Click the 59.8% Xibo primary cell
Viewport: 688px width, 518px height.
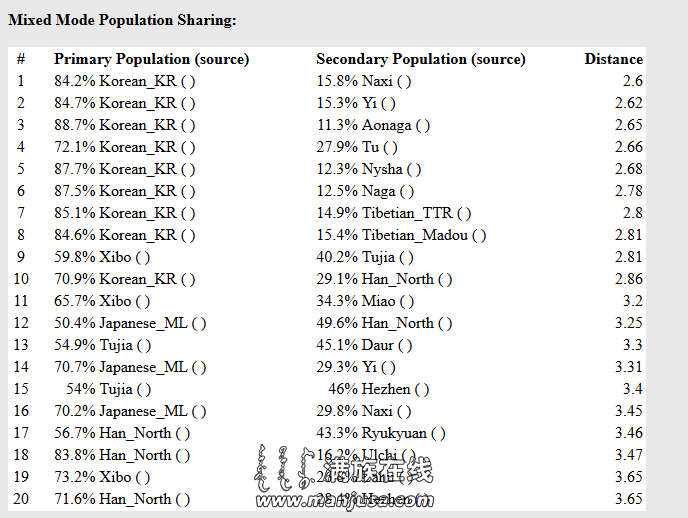coord(102,257)
